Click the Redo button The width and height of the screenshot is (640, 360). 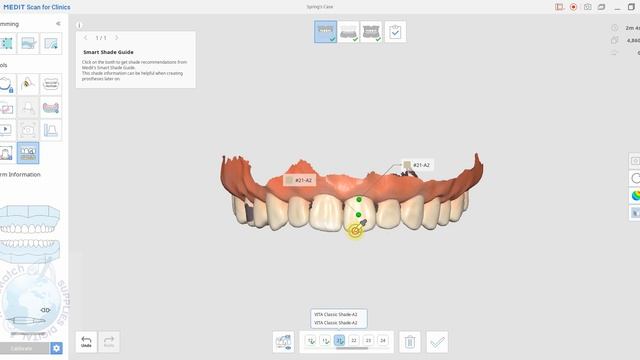[109, 342]
